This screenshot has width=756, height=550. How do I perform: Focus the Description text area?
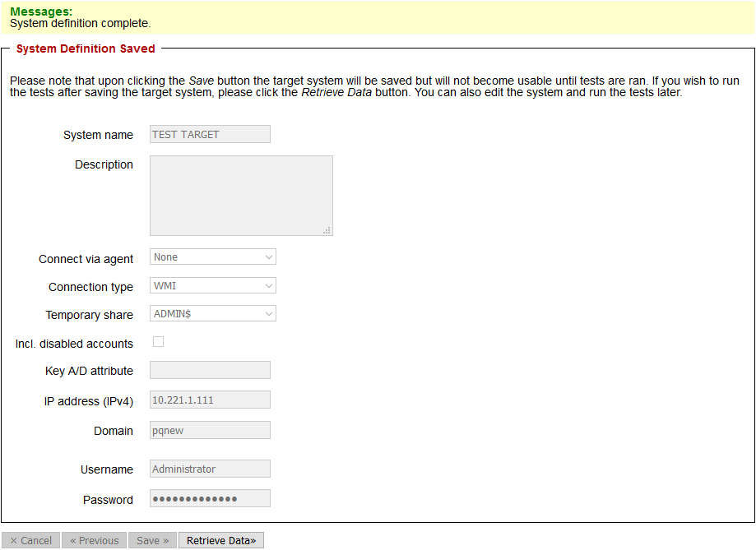(240, 195)
